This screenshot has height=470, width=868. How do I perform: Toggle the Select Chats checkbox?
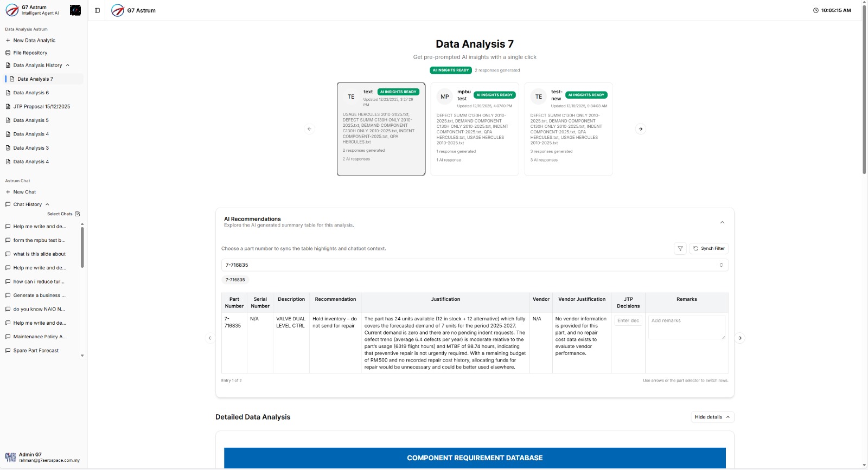click(x=77, y=214)
